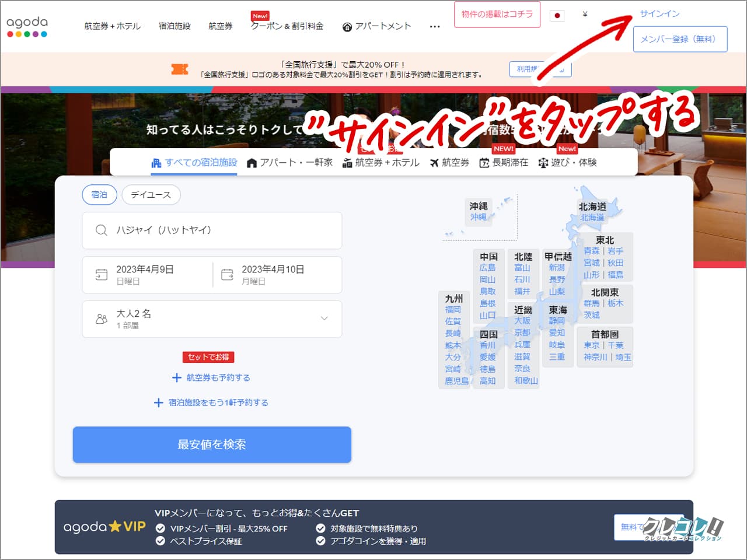Click the orange coupon ticket icon
Screen dimensions: 747x560
point(179,69)
